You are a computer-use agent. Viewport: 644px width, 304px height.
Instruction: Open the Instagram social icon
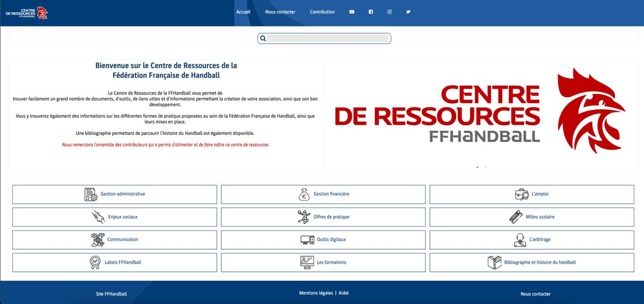click(390, 12)
